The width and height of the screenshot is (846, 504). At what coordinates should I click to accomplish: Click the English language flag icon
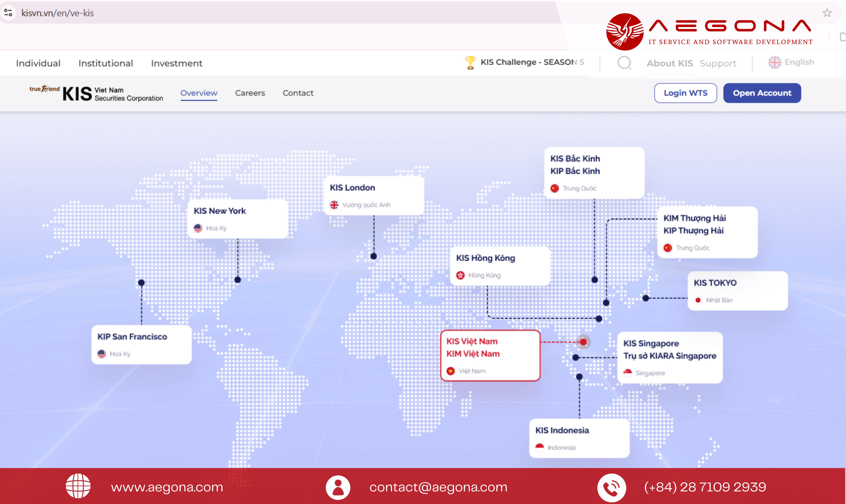775,62
